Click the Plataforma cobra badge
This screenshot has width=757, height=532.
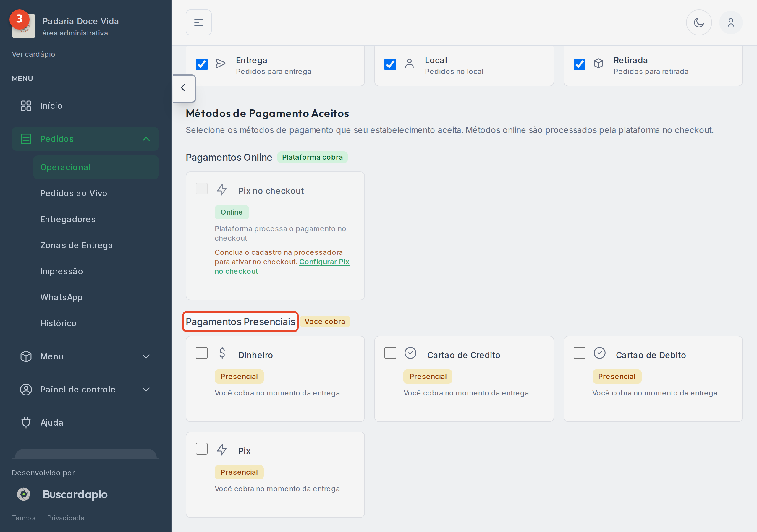pos(312,157)
